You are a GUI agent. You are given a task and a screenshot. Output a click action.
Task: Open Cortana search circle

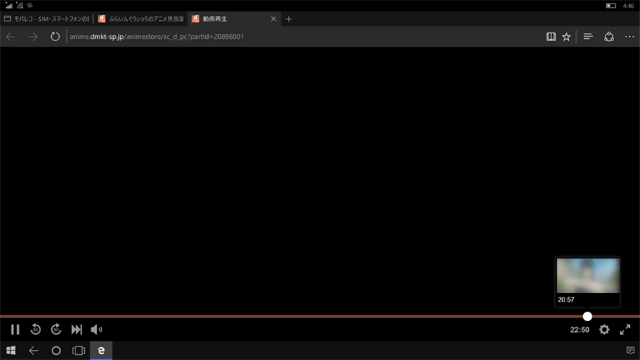56,351
